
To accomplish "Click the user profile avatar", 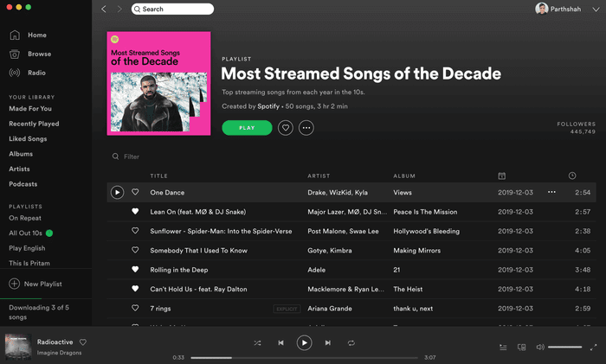I will tap(541, 9).
